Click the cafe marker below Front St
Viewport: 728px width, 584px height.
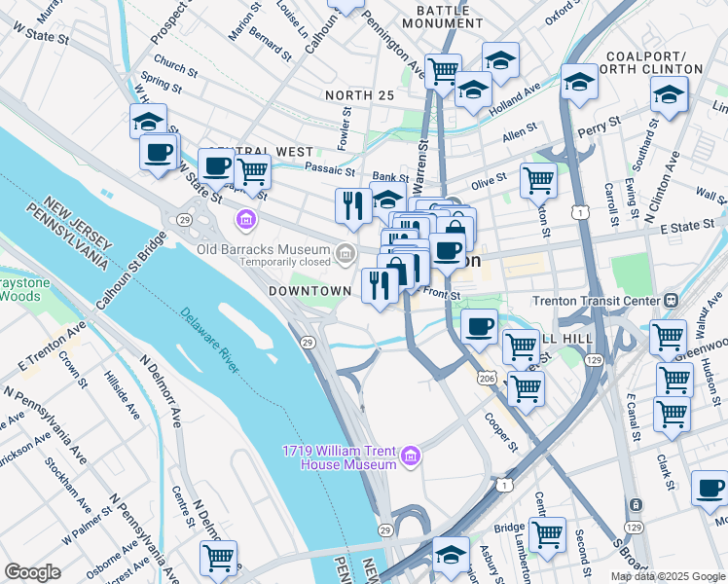[479, 329]
